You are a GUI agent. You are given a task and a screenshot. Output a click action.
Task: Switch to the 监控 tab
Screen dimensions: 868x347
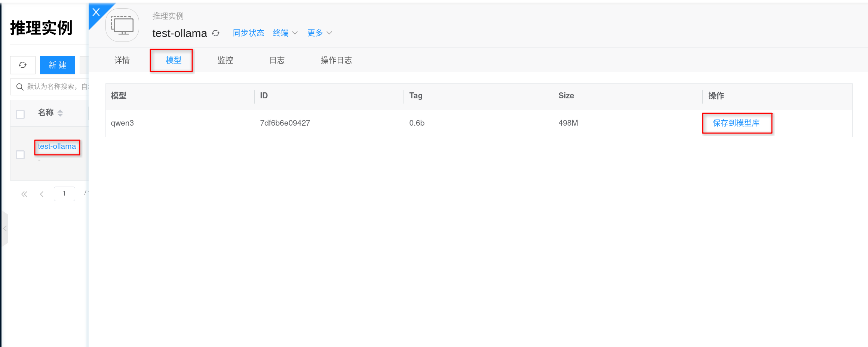[225, 60]
